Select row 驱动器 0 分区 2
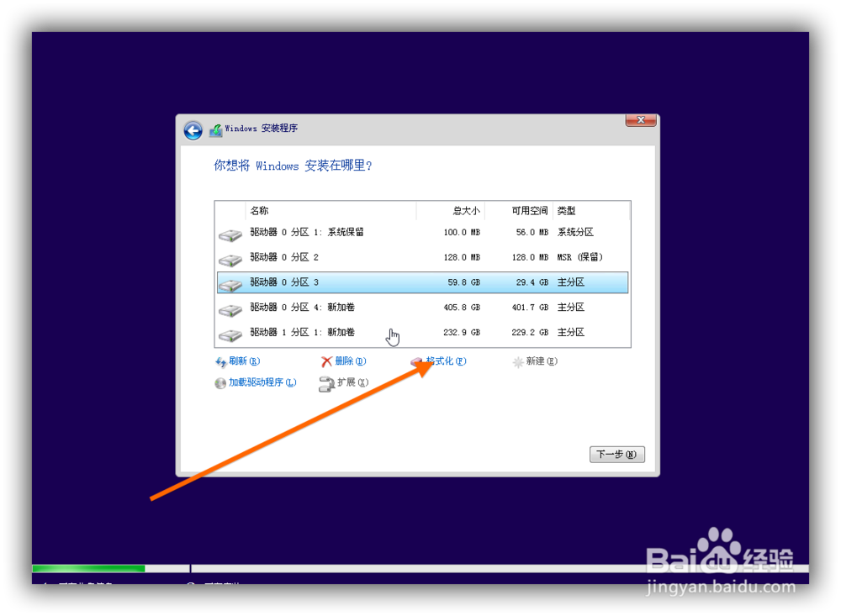841x616 pixels. click(423, 257)
